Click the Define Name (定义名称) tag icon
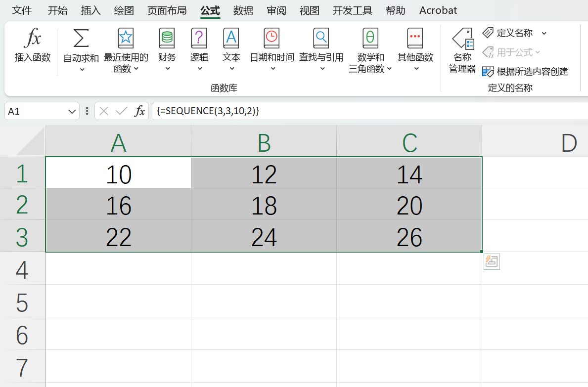Screen dimensions: 588x387 488,33
